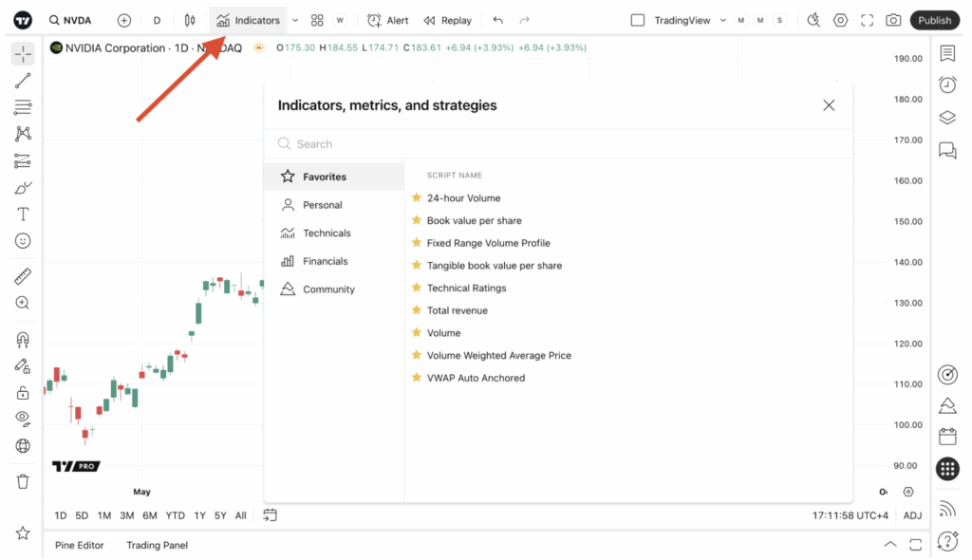This screenshot has width=972, height=560.
Task: Select the trend line drawing tool
Action: [23, 80]
